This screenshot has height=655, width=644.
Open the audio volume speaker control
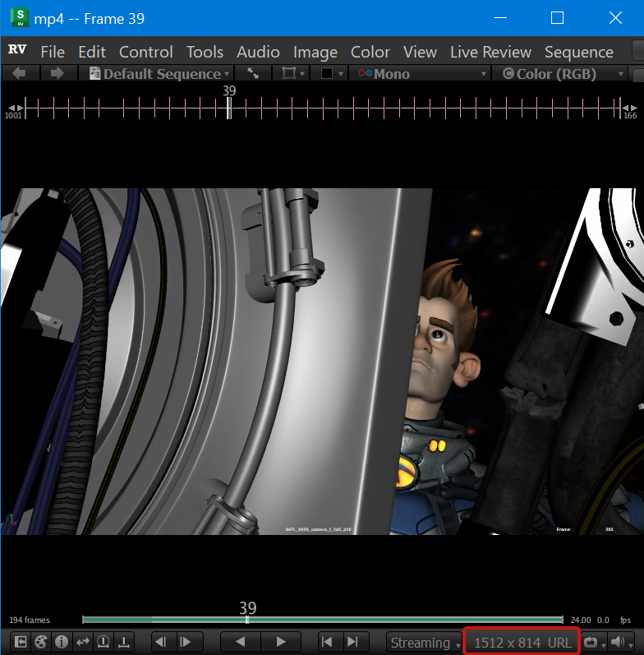(622, 643)
